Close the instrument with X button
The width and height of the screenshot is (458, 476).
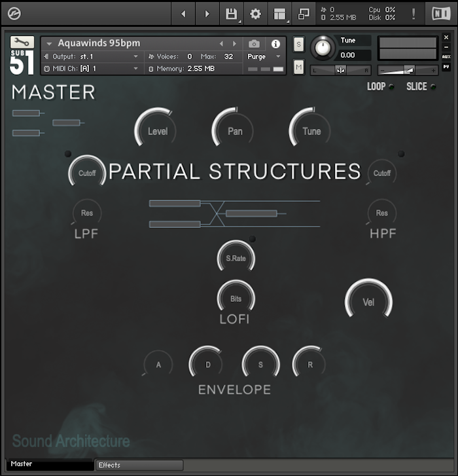coord(446,37)
